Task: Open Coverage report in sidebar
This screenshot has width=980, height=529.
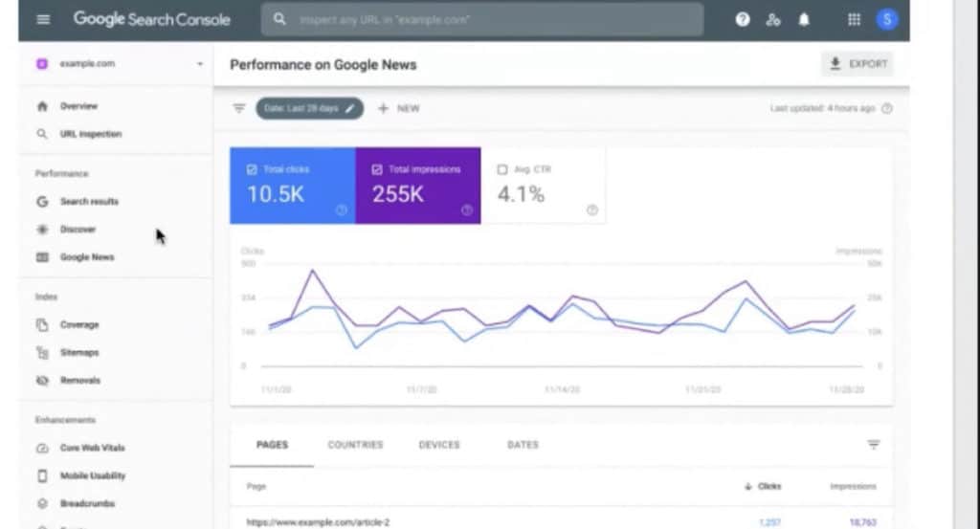Action: coord(79,325)
